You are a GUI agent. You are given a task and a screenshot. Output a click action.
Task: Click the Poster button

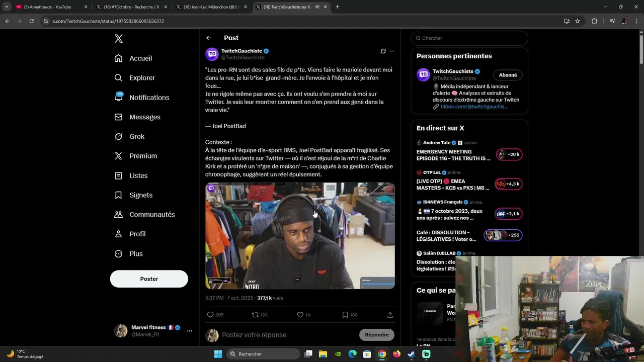pyautogui.click(x=149, y=279)
